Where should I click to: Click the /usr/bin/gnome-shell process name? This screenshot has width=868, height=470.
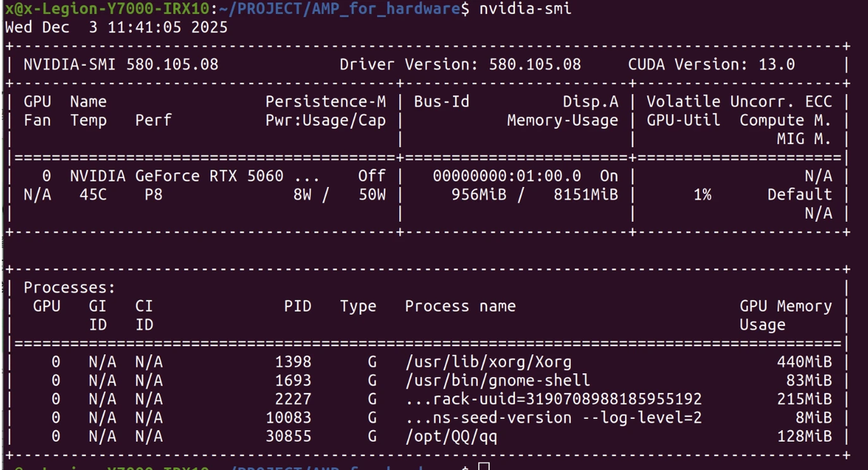(497, 381)
